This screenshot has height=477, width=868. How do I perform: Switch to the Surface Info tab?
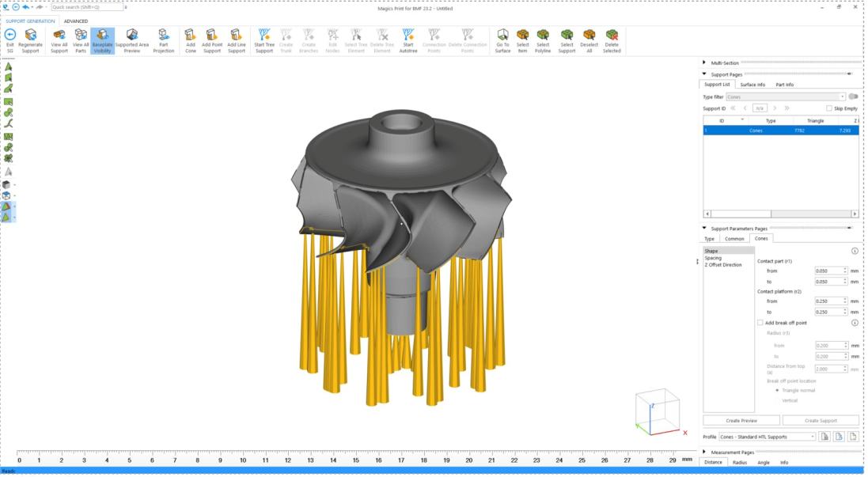point(752,85)
